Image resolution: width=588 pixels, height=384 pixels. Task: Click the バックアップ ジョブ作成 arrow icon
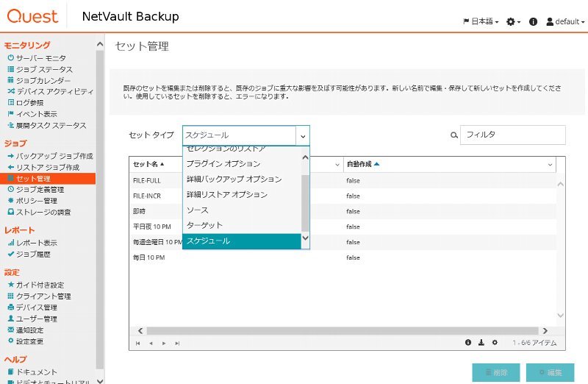[10, 156]
